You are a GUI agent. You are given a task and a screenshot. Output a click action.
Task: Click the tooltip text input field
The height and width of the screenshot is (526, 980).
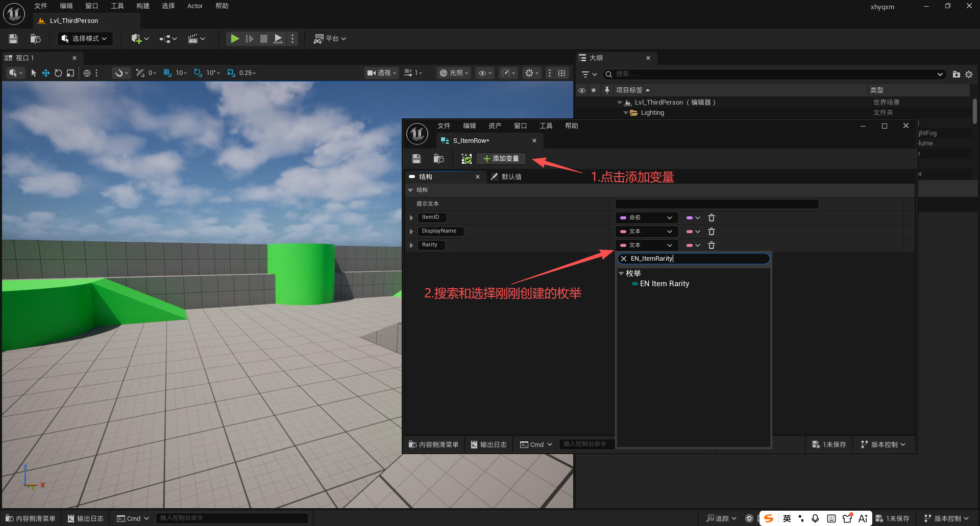717,204
